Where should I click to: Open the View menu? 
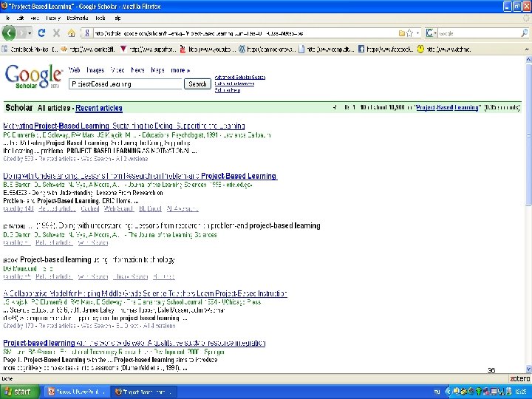(35, 18)
